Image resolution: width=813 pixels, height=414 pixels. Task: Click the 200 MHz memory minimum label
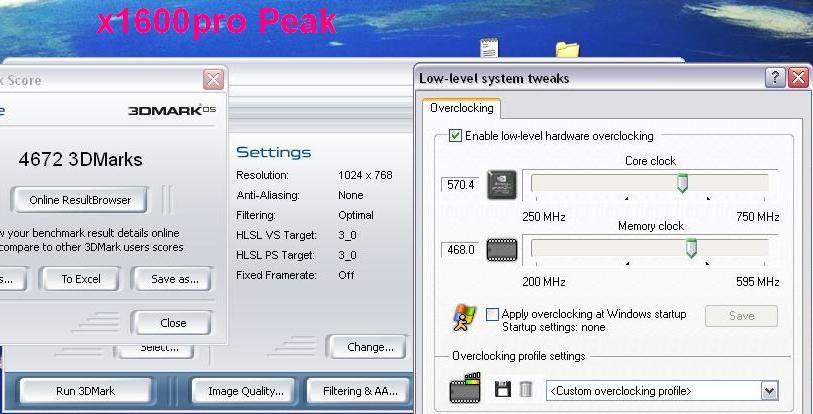click(543, 282)
